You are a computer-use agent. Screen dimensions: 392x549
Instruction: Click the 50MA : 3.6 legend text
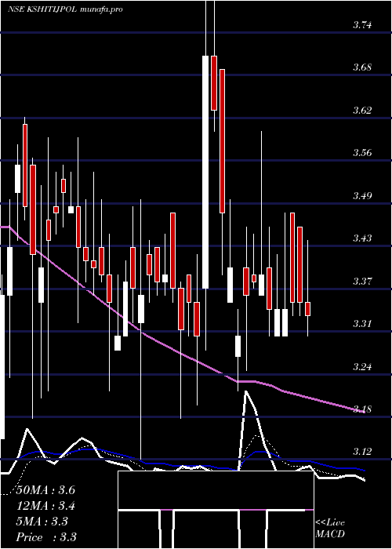coord(45,490)
